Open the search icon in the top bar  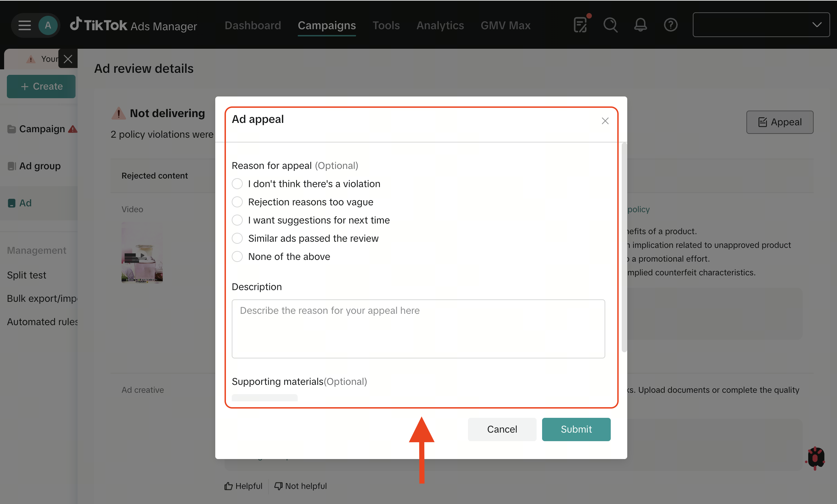(x=610, y=25)
